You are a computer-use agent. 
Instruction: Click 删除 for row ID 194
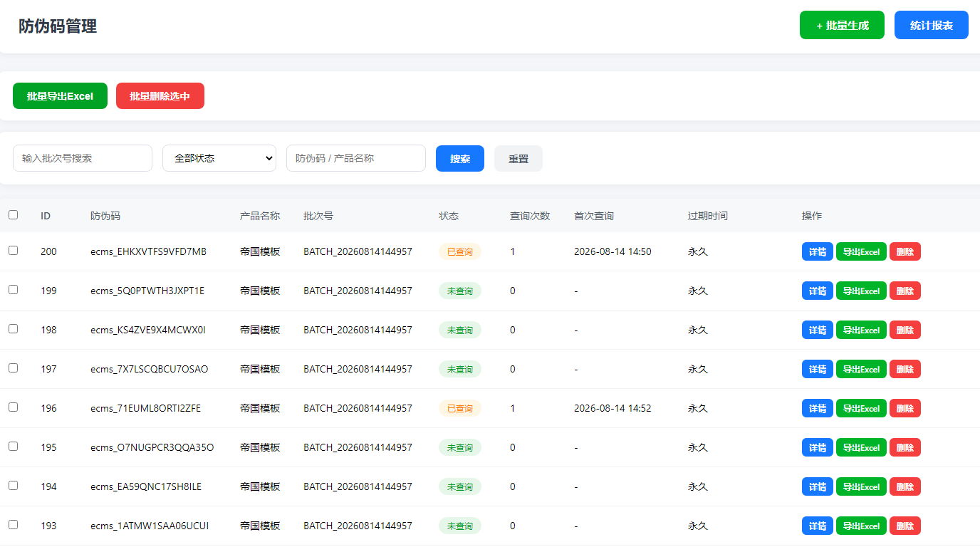point(905,486)
